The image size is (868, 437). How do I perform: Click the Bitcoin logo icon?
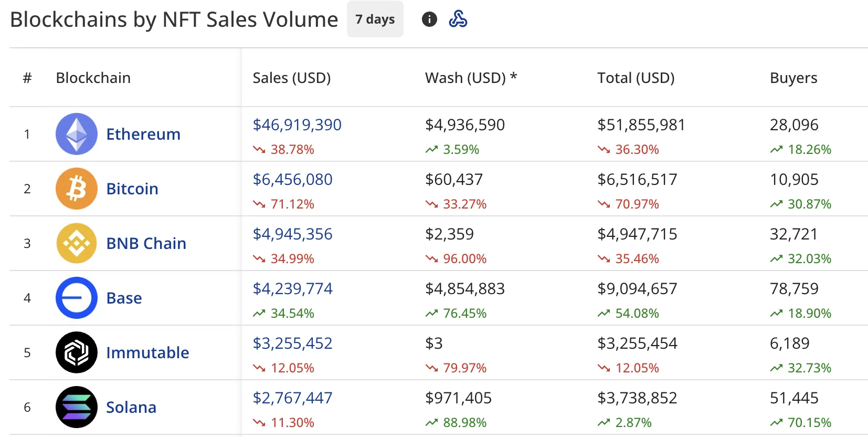(77, 189)
